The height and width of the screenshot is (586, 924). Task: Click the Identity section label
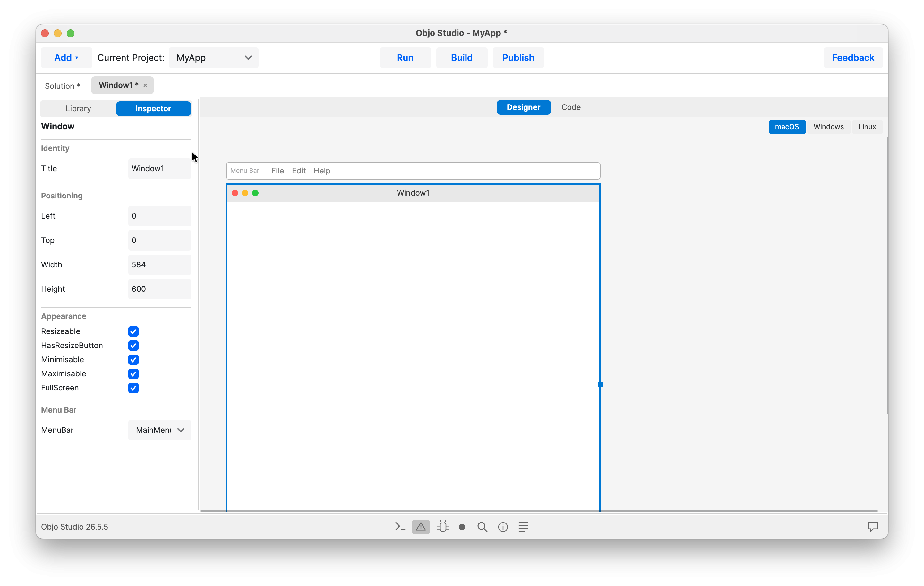[x=55, y=148]
